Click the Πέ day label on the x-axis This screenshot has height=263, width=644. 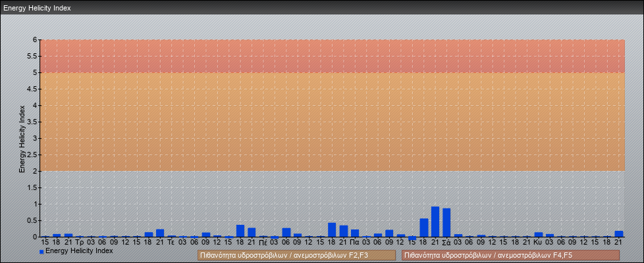click(x=263, y=243)
